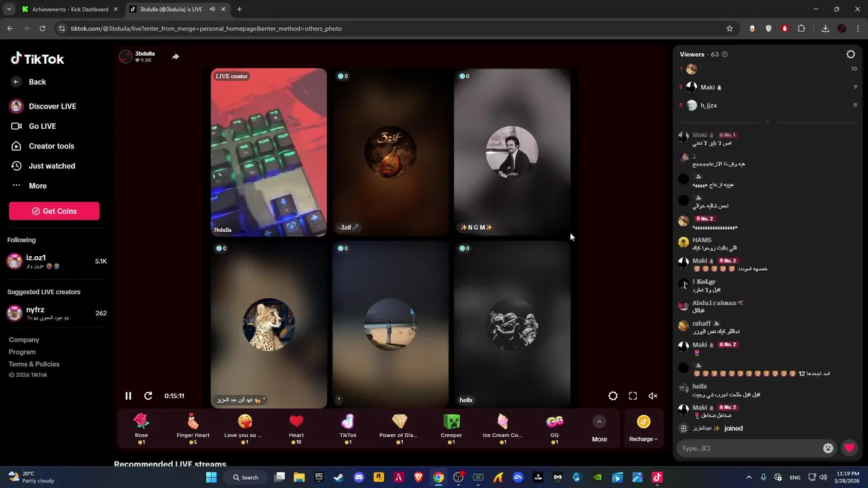Open the browser downloads icon
868x488 pixels.
pos(825,28)
